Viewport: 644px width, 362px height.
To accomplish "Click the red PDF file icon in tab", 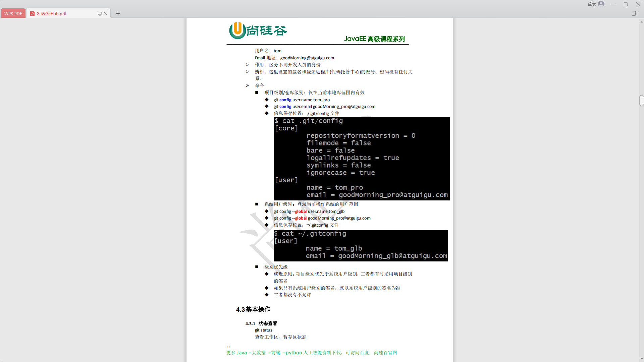I will [32, 13].
